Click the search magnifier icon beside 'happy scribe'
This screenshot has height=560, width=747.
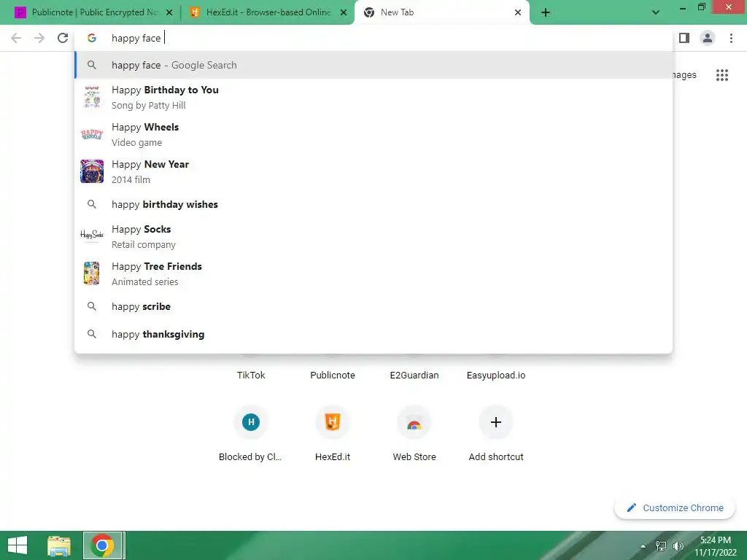pos(92,306)
